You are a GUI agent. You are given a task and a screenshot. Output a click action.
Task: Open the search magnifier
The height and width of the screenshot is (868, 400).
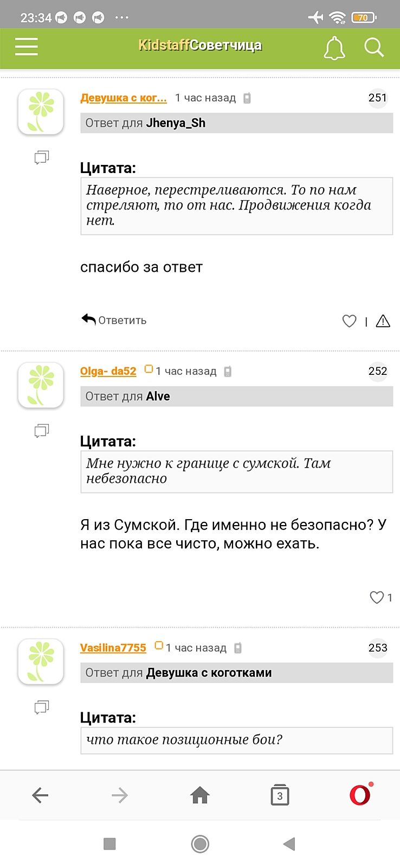373,48
